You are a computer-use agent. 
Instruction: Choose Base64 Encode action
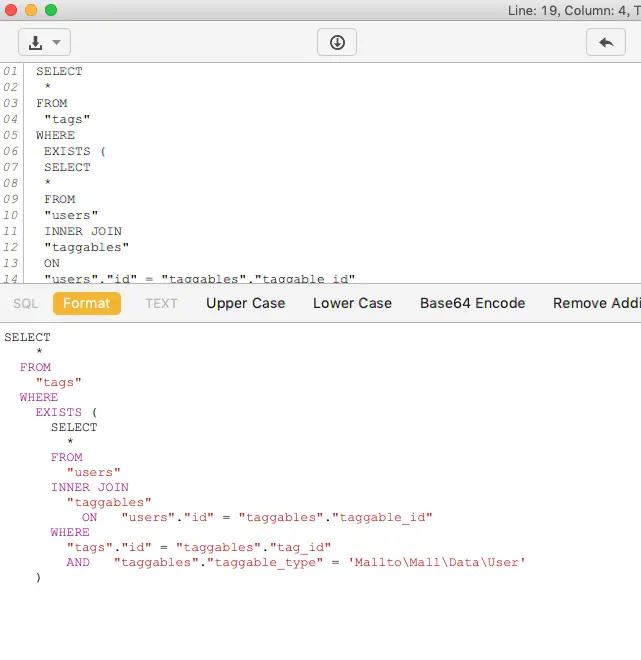click(472, 303)
